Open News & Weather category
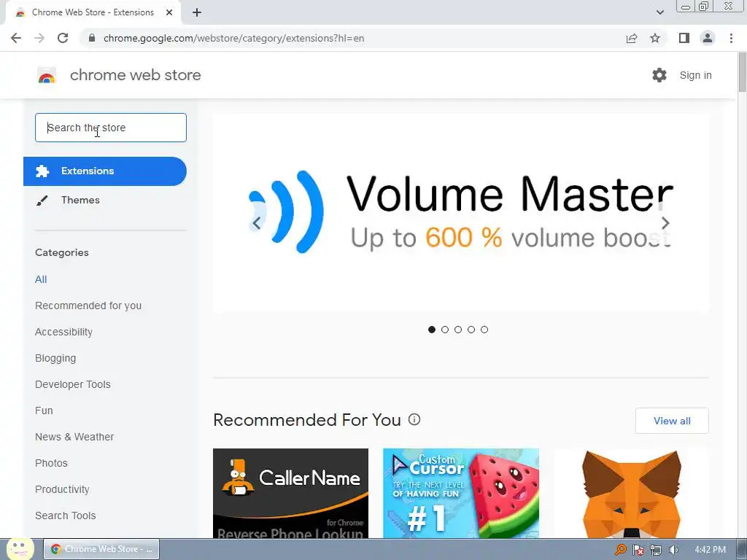Screen dimensions: 747x560 74,437
